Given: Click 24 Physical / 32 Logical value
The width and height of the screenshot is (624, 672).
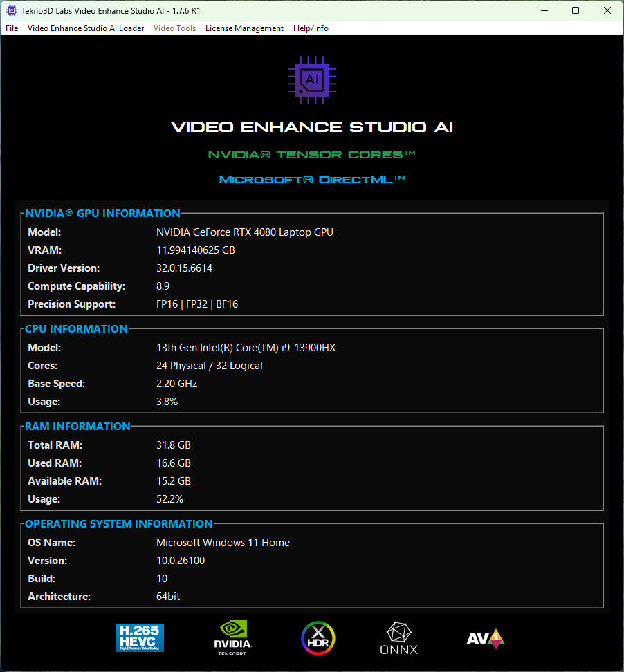Looking at the screenshot, I should (210, 366).
